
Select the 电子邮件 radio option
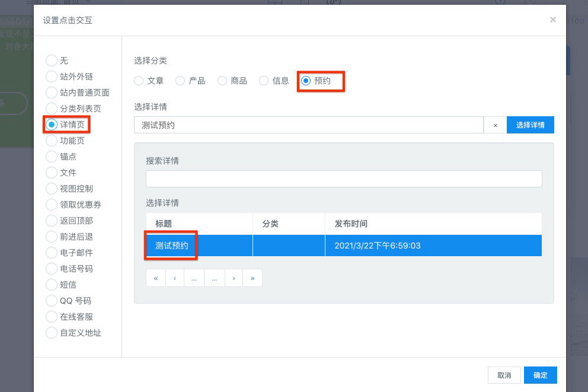click(52, 253)
